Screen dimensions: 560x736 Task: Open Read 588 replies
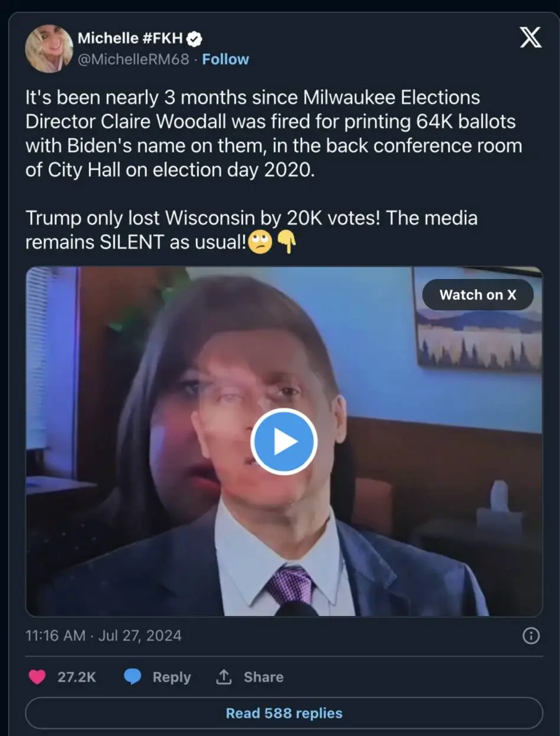(284, 713)
